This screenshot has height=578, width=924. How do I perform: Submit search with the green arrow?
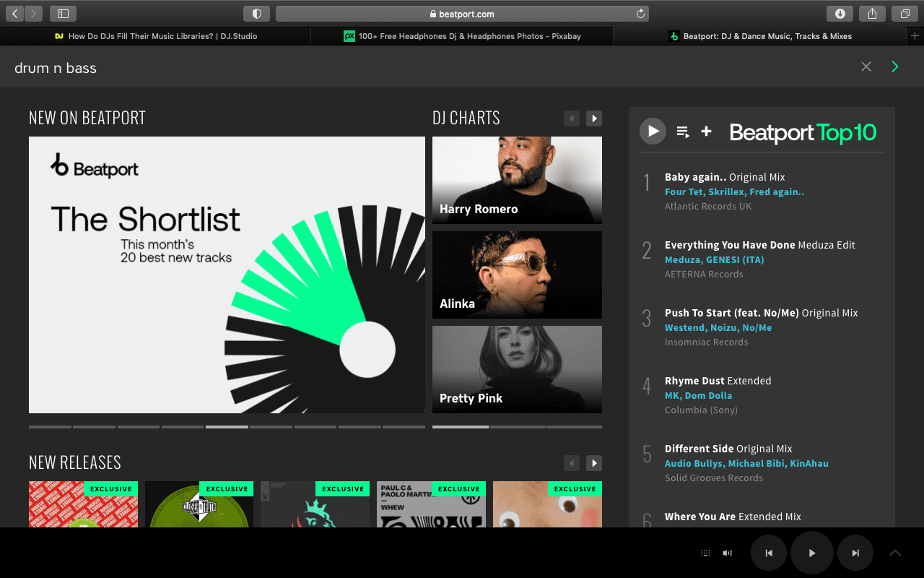895,66
